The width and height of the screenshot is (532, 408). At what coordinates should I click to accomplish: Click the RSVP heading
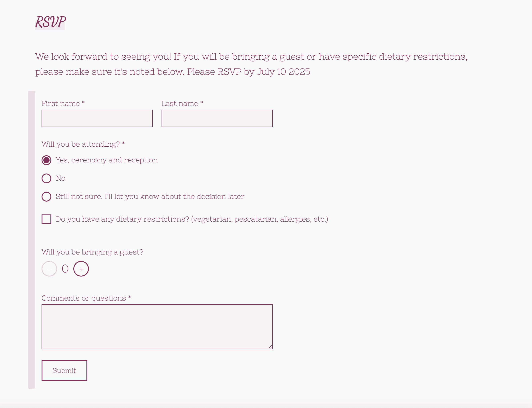coord(50,22)
